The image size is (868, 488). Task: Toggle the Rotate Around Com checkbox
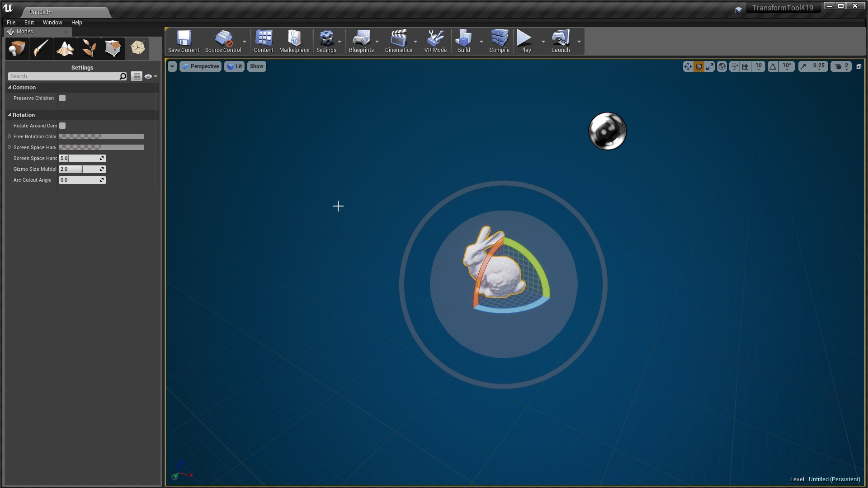(x=62, y=126)
